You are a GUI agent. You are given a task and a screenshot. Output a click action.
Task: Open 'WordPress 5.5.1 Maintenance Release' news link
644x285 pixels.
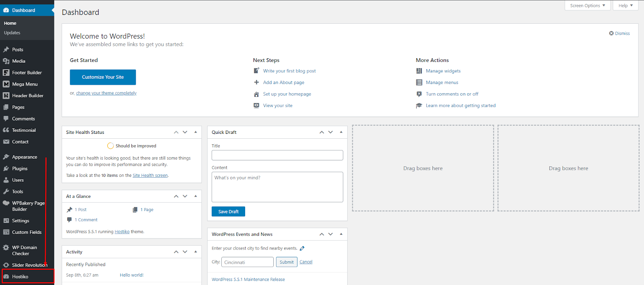[248, 279]
